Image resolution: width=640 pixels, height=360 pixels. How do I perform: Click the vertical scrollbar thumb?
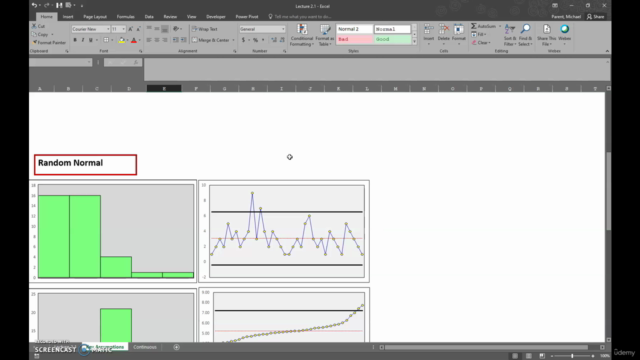(608, 191)
